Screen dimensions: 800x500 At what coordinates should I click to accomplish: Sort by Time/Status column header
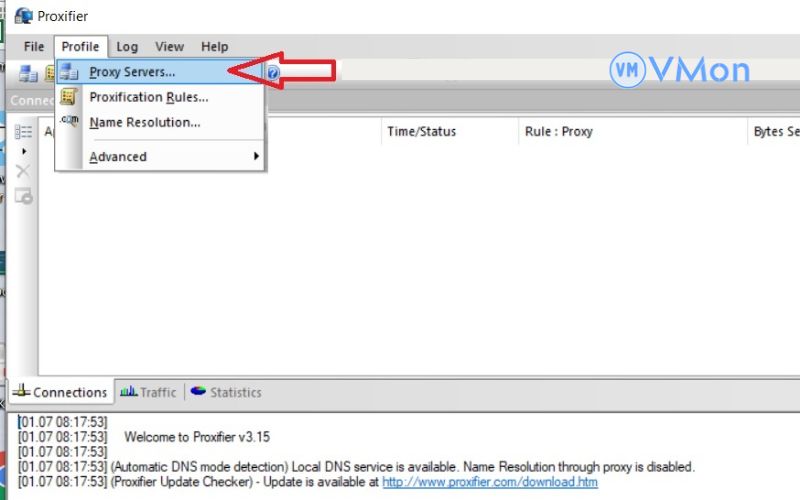[x=421, y=132]
